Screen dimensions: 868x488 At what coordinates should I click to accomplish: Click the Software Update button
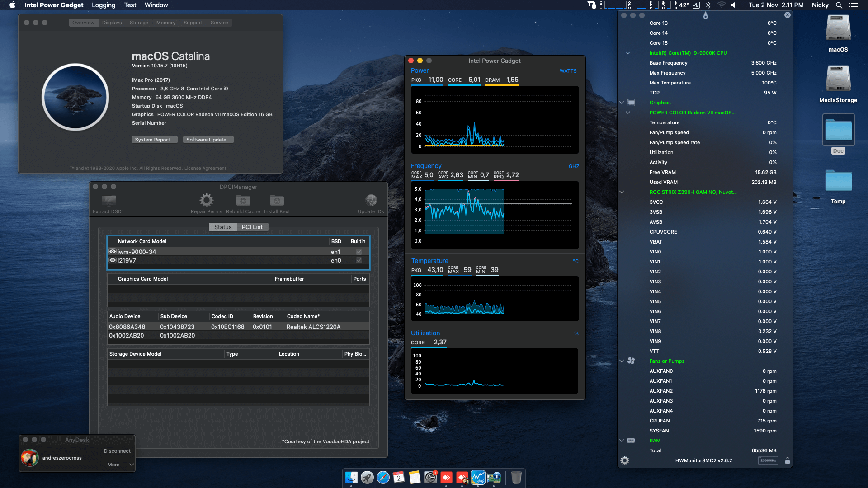pyautogui.click(x=208, y=140)
